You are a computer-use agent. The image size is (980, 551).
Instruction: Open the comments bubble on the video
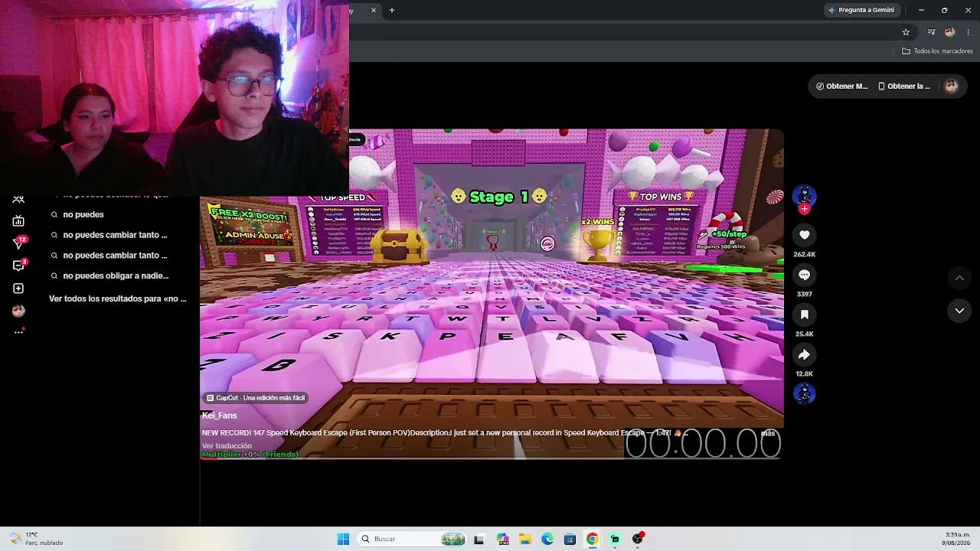pos(804,275)
